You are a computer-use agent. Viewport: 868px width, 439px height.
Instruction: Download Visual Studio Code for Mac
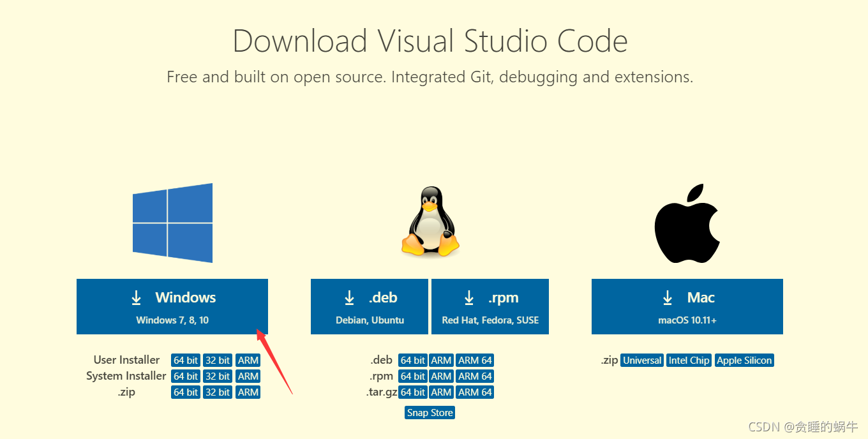coord(687,306)
